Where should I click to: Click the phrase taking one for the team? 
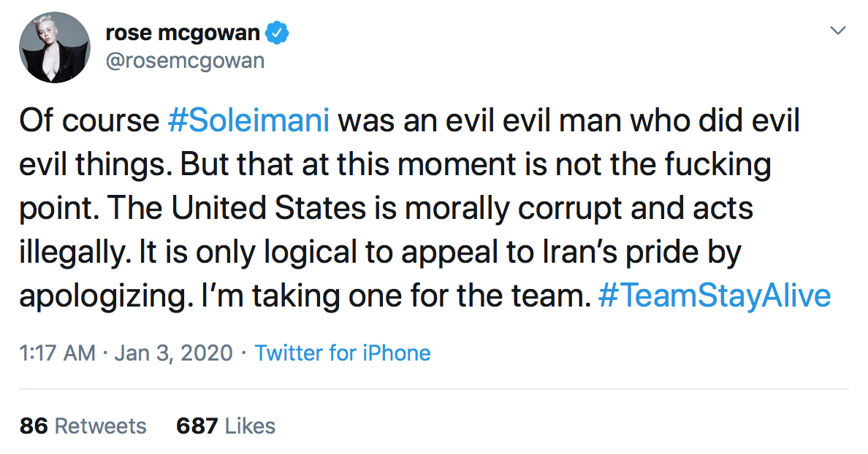422,296
